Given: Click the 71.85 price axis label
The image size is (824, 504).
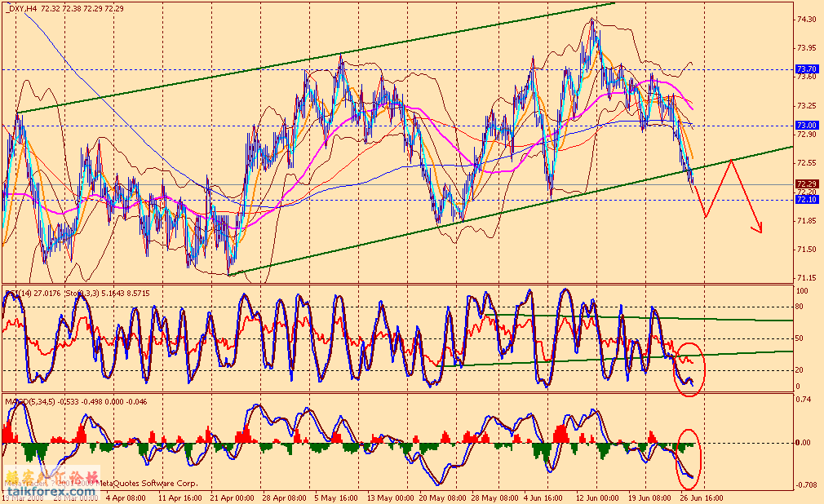Looking at the screenshot, I should point(806,221).
